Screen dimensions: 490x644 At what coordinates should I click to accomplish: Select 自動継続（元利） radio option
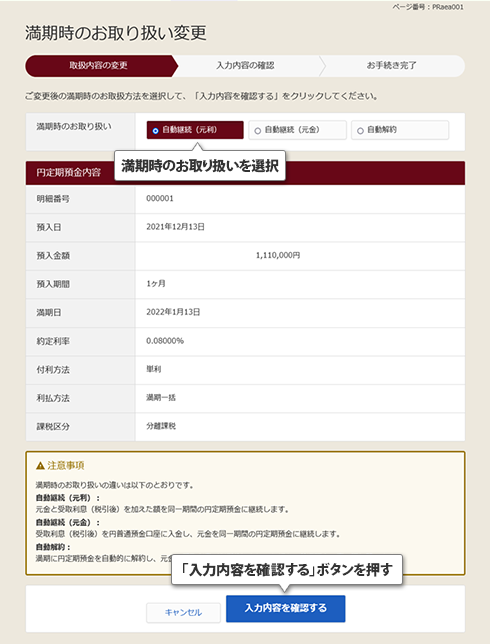[x=195, y=130]
